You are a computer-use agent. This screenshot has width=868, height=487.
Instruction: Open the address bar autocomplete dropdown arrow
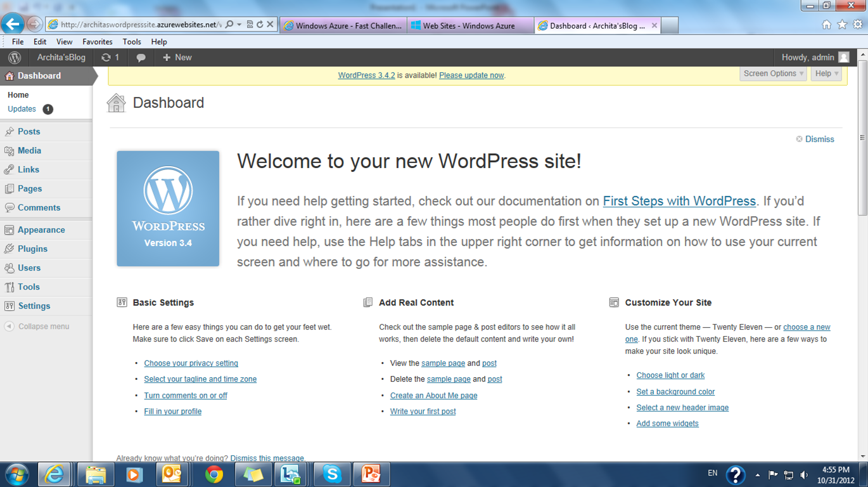239,25
